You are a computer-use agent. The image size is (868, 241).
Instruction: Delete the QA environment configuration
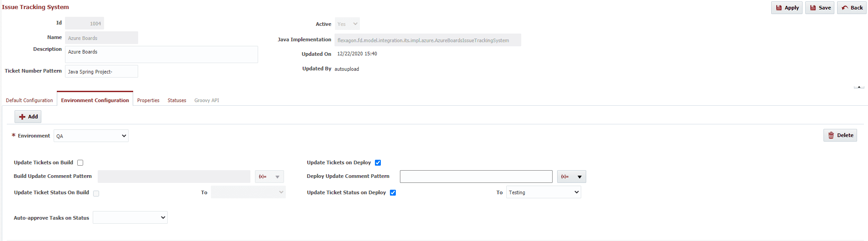pos(840,135)
